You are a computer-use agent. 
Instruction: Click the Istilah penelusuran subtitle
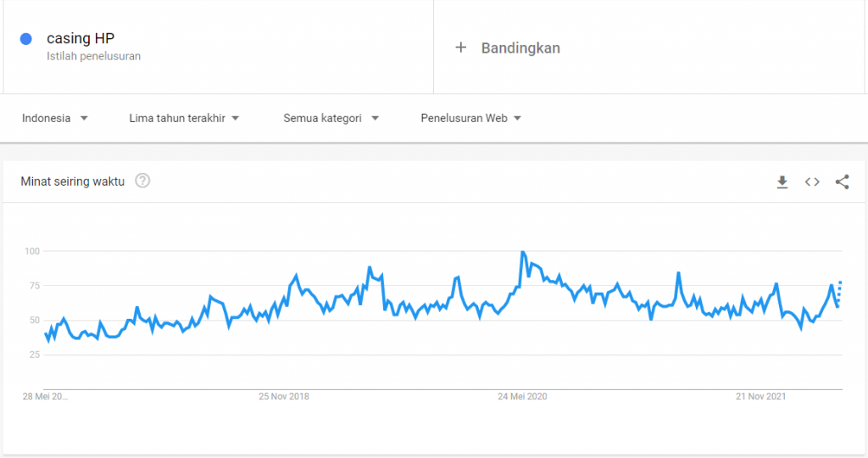tap(93, 57)
